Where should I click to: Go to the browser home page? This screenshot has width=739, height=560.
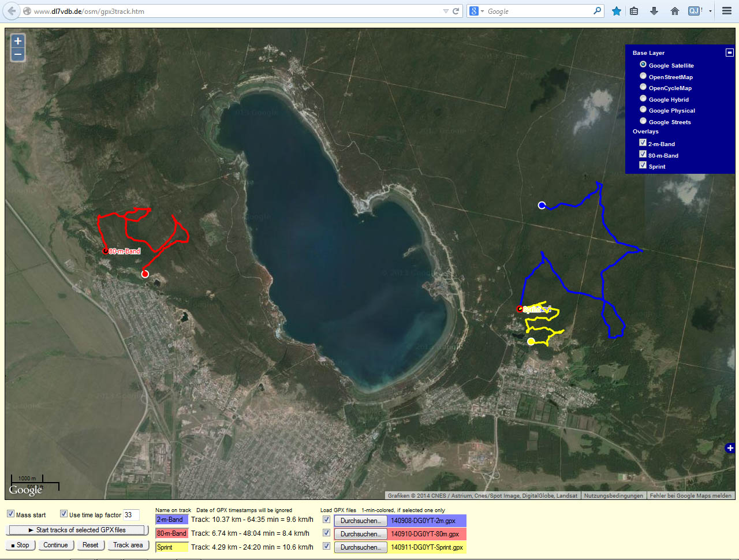point(674,11)
